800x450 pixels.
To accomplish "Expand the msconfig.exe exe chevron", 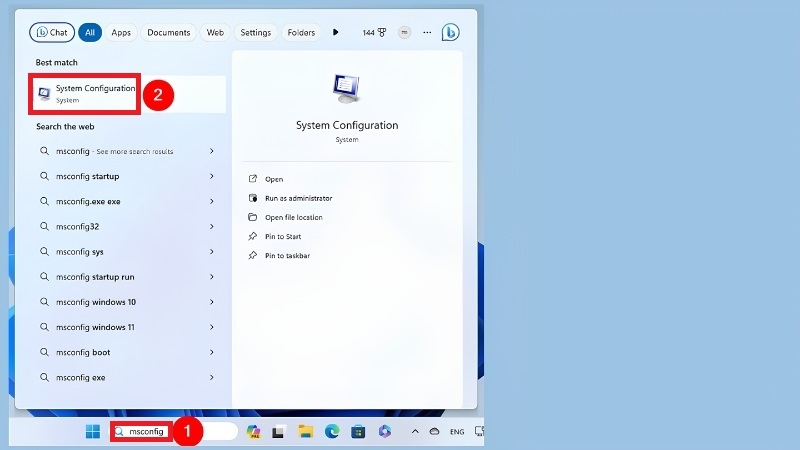I will tap(211, 201).
